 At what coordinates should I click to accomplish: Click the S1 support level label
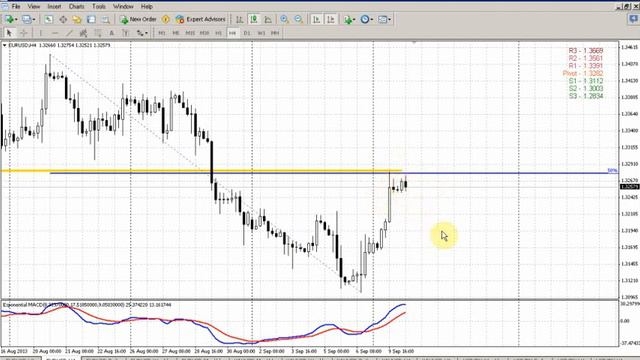click(x=586, y=81)
